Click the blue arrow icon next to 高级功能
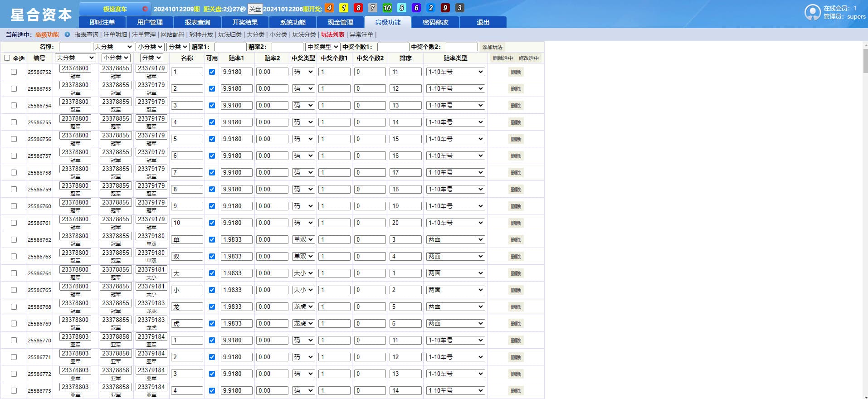The width and height of the screenshot is (868, 399). click(67, 34)
